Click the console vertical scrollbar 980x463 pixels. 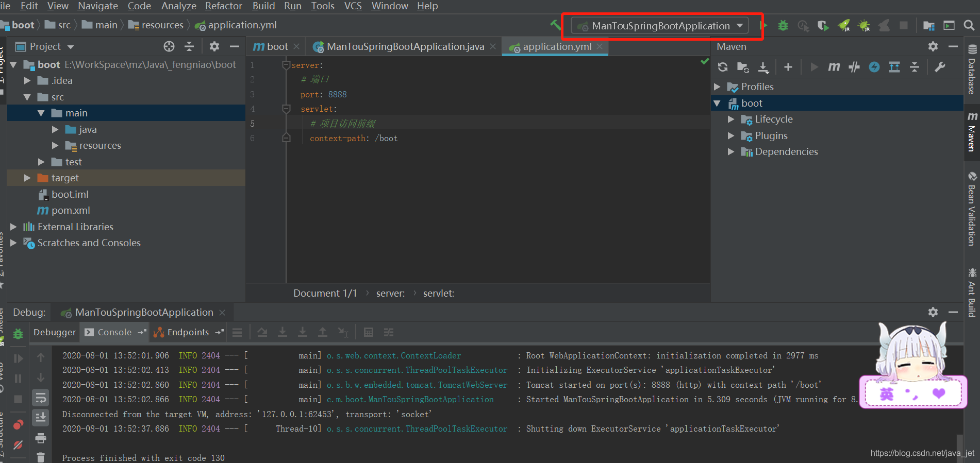[x=959, y=448]
